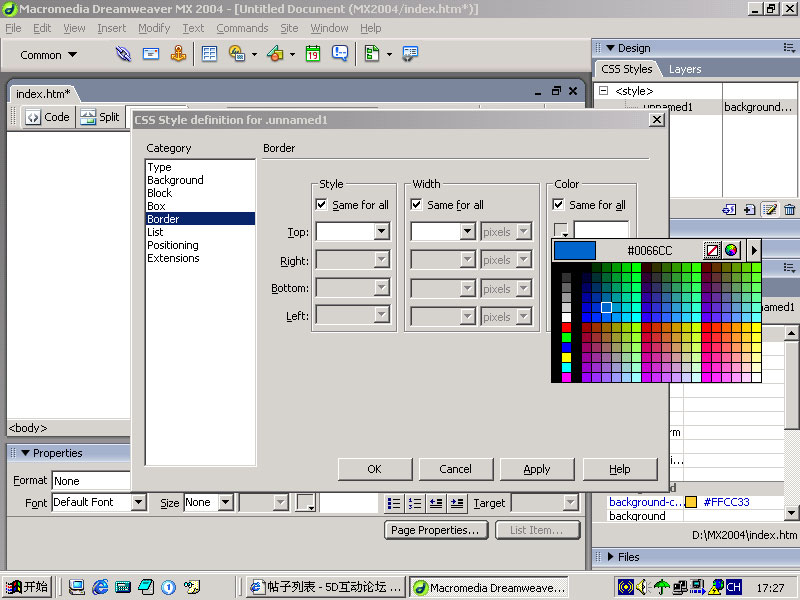Viewport: 800px width, 600px height.
Task: Click the Text Indent icon in Properties
Action: pyautogui.click(x=457, y=504)
